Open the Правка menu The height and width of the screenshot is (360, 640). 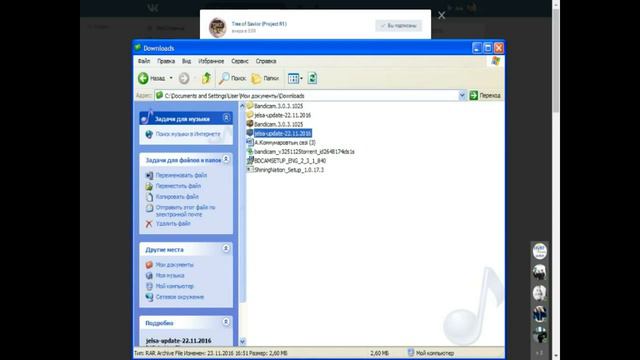click(x=166, y=61)
